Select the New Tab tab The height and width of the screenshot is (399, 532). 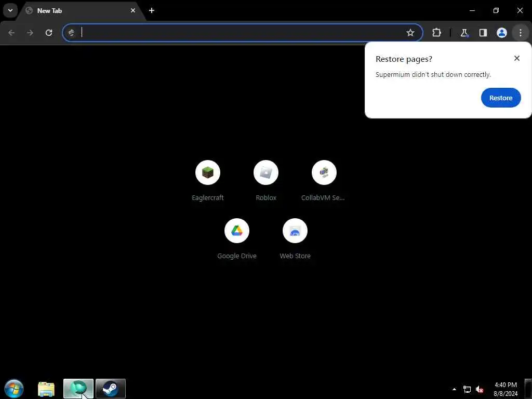pyautogui.click(x=82, y=10)
